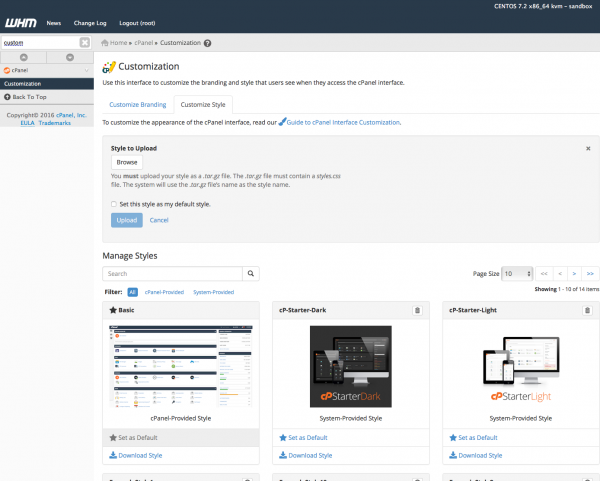Open the Page Size dropdown
This screenshot has height=481, width=600.
coord(517,274)
